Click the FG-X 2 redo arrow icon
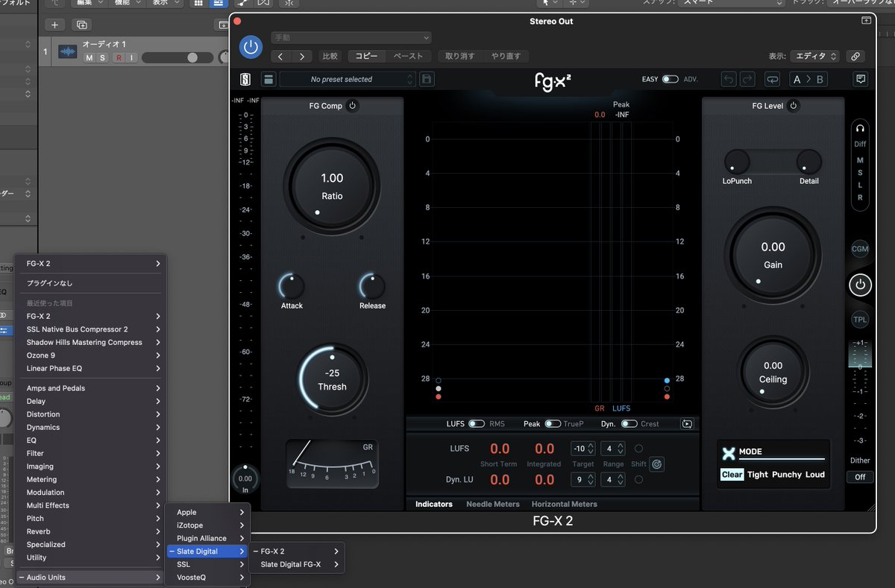The image size is (895, 588). 747,79
